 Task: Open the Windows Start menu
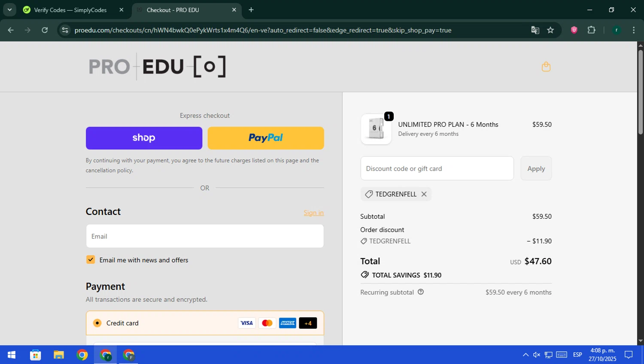(x=12, y=355)
